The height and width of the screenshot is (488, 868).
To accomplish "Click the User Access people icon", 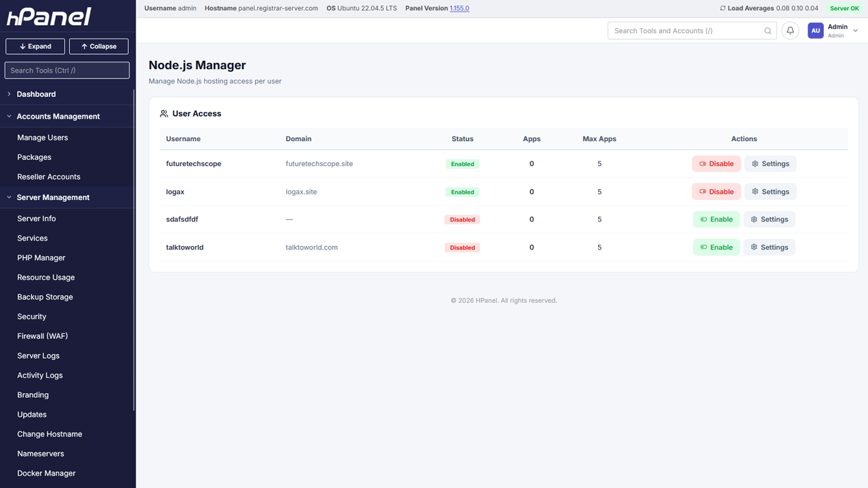I will 164,114.
